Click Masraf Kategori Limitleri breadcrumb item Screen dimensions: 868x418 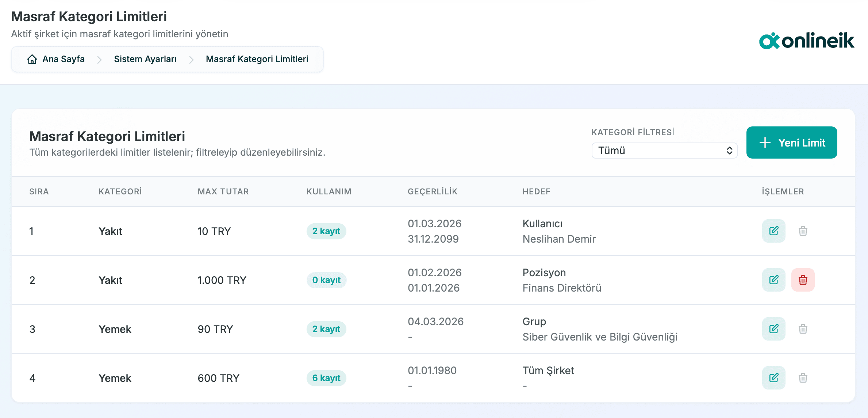(x=257, y=59)
